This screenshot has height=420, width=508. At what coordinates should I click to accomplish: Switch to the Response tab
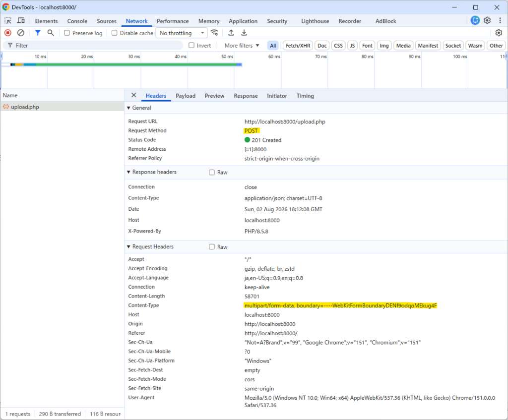click(x=246, y=96)
